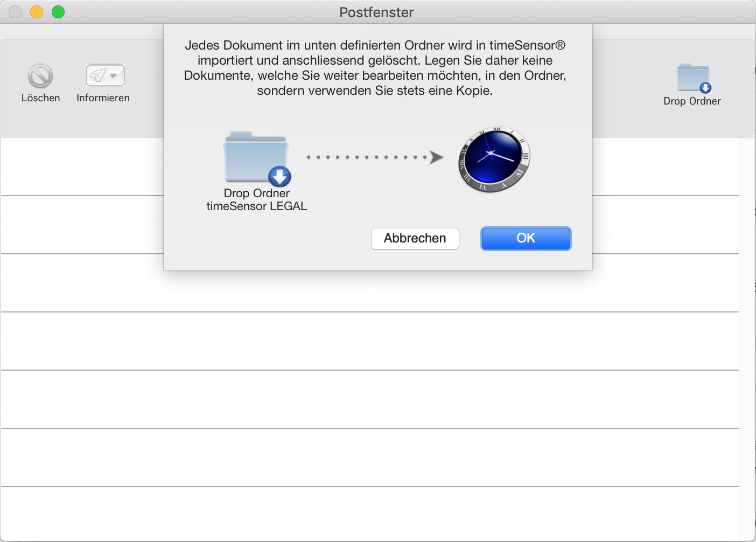The height and width of the screenshot is (542, 756).
Task: Click the timeSensor clock icon
Action: click(494, 159)
